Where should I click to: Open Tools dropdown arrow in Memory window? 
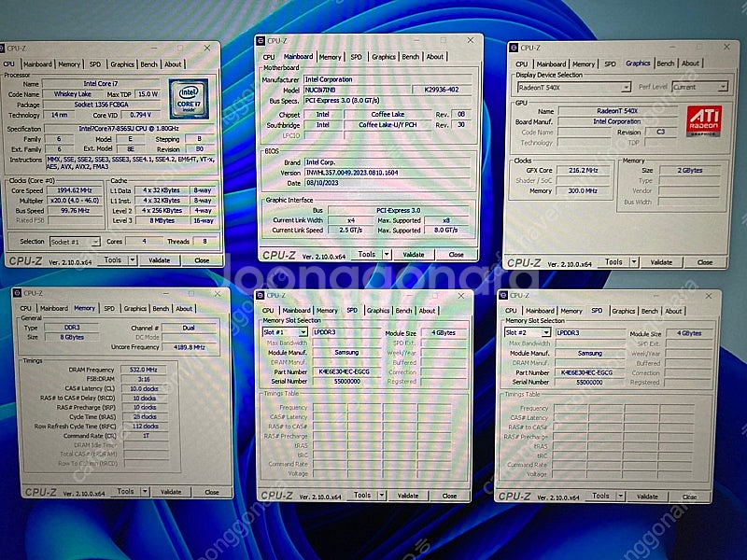[x=145, y=492]
